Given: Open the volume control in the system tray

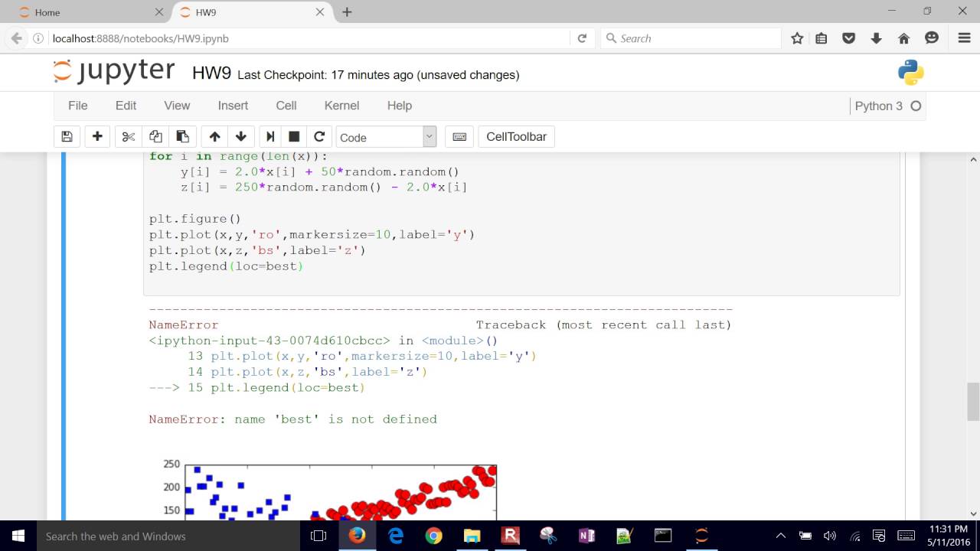Looking at the screenshot, I should (x=830, y=536).
